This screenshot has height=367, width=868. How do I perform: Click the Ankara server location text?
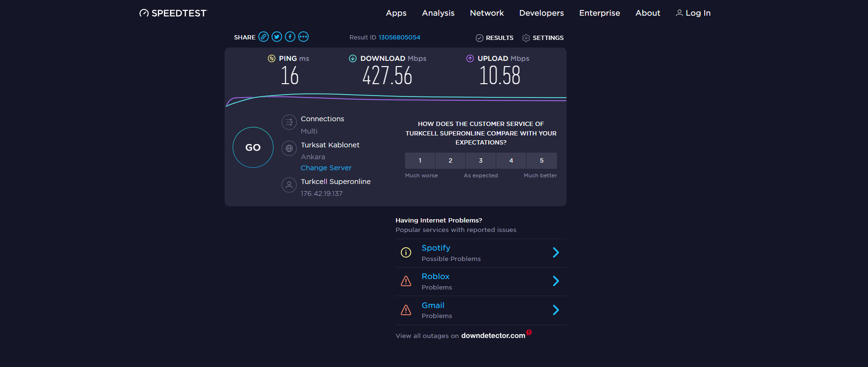pyautogui.click(x=313, y=157)
